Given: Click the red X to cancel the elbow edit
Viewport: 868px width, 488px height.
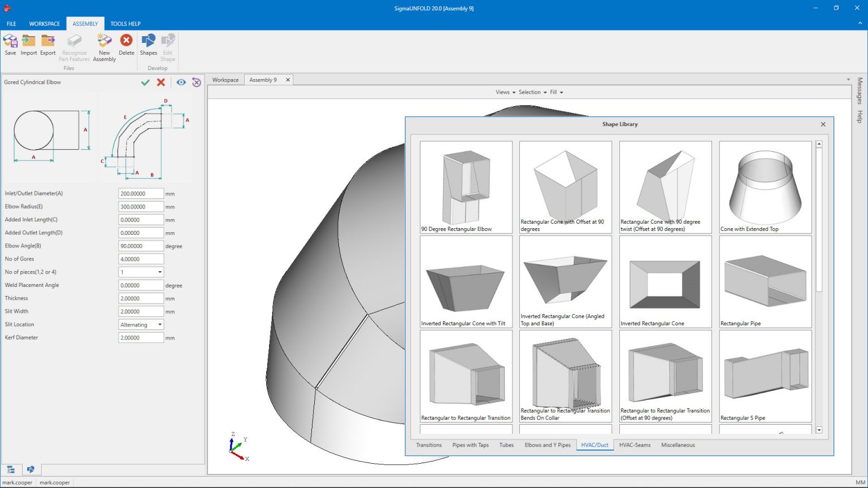Looking at the screenshot, I should [160, 82].
